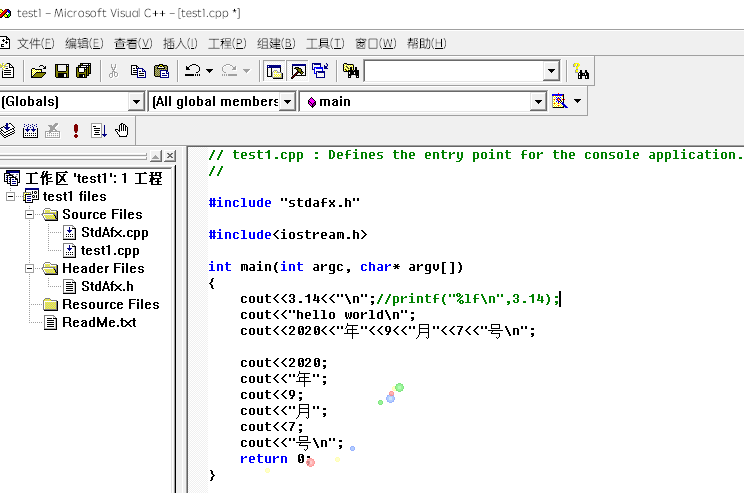Click the Find in Files icon
Image resolution: width=744 pixels, height=493 pixels.
coord(351,71)
